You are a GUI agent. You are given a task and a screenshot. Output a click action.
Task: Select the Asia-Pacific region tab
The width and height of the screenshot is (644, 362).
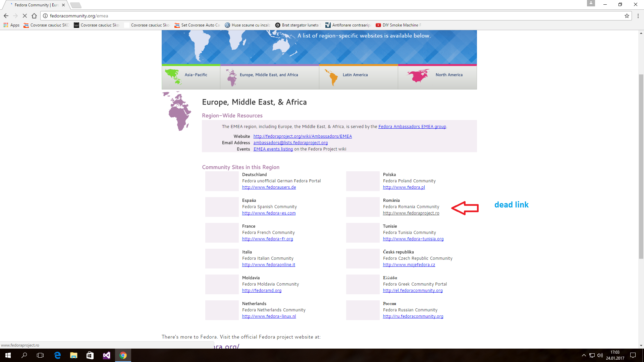pyautogui.click(x=191, y=77)
